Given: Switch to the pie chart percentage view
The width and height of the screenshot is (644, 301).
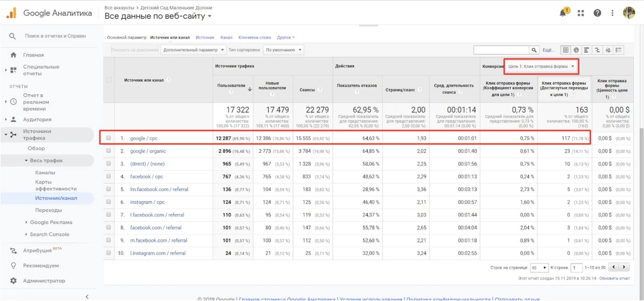Looking at the screenshot, I should pos(576,50).
